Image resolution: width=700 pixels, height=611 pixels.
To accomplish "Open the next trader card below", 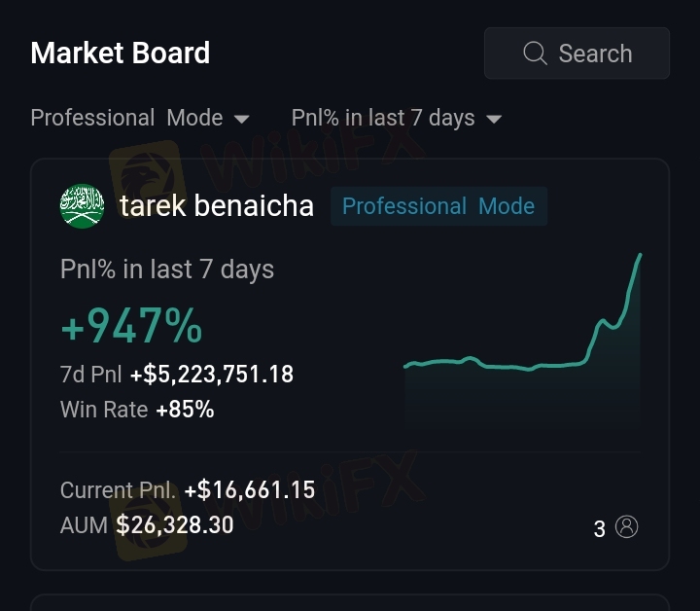I will [350, 602].
